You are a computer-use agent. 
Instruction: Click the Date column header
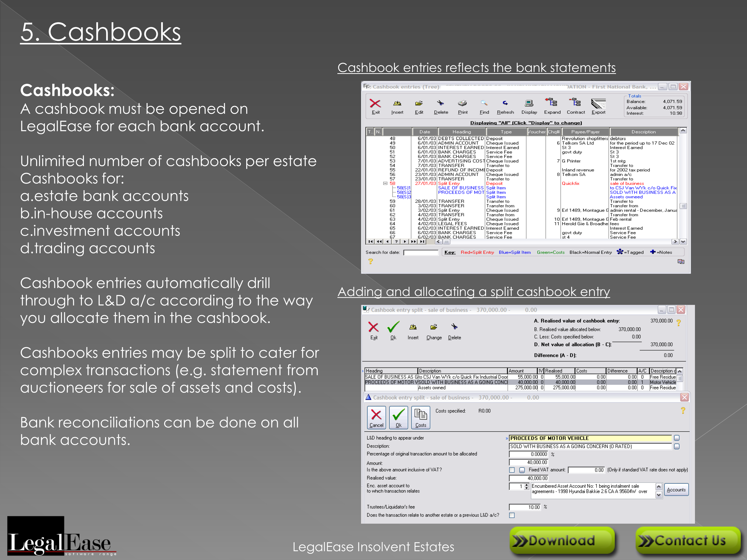tap(425, 132)
